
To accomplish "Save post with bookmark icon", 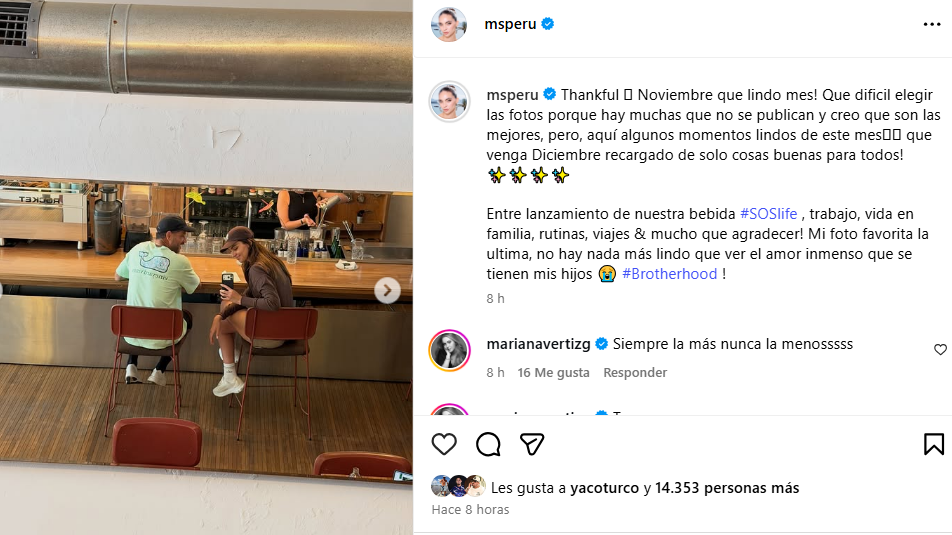I will tap(934, 444).
